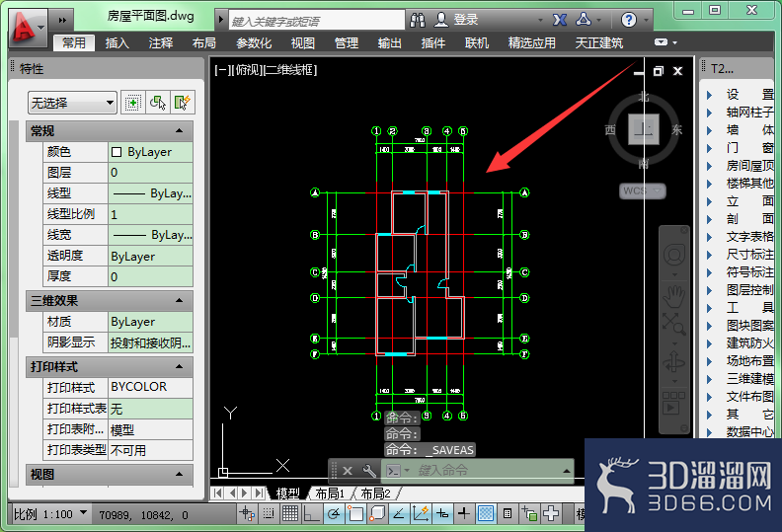Restore the drawing viewport window icon

[659, 71]
